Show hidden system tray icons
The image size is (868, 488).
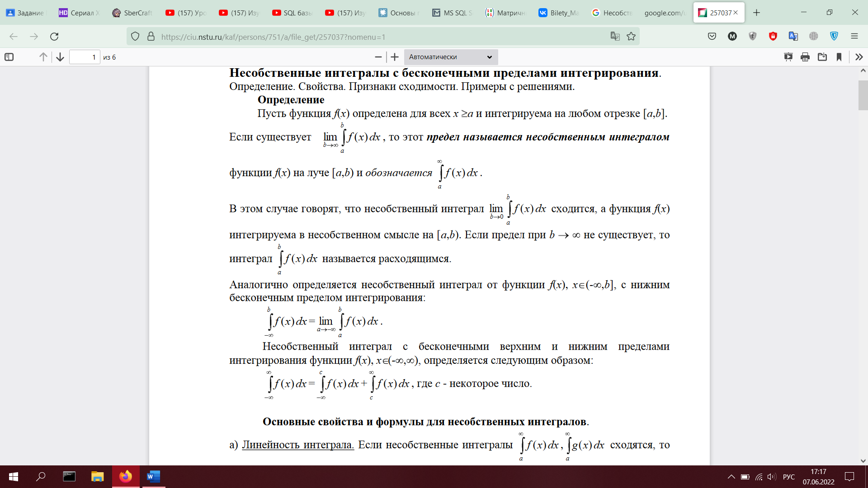coord(731,477)
